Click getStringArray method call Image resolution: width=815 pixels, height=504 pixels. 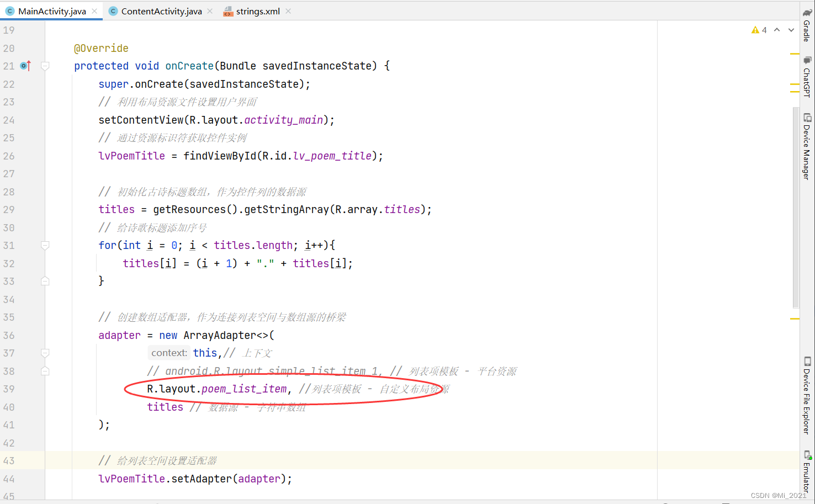287,209
